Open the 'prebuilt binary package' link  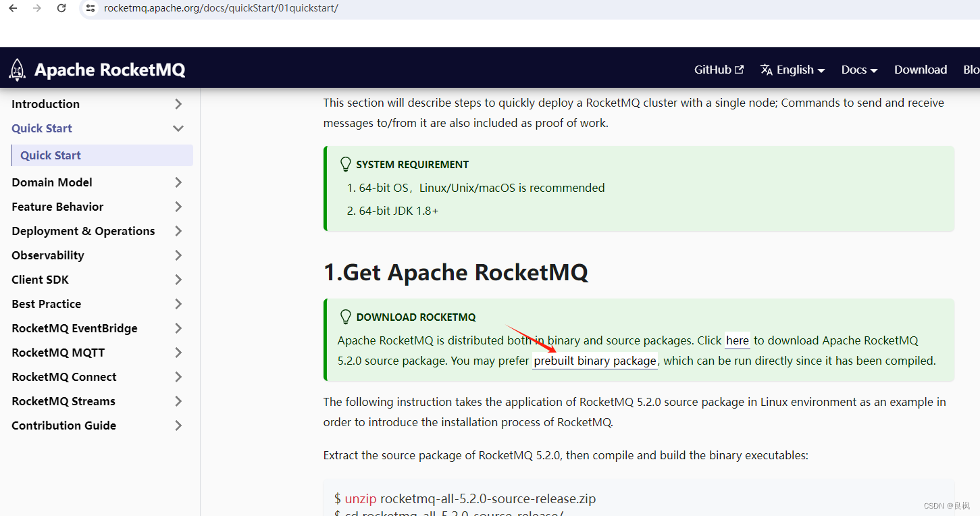594,361
